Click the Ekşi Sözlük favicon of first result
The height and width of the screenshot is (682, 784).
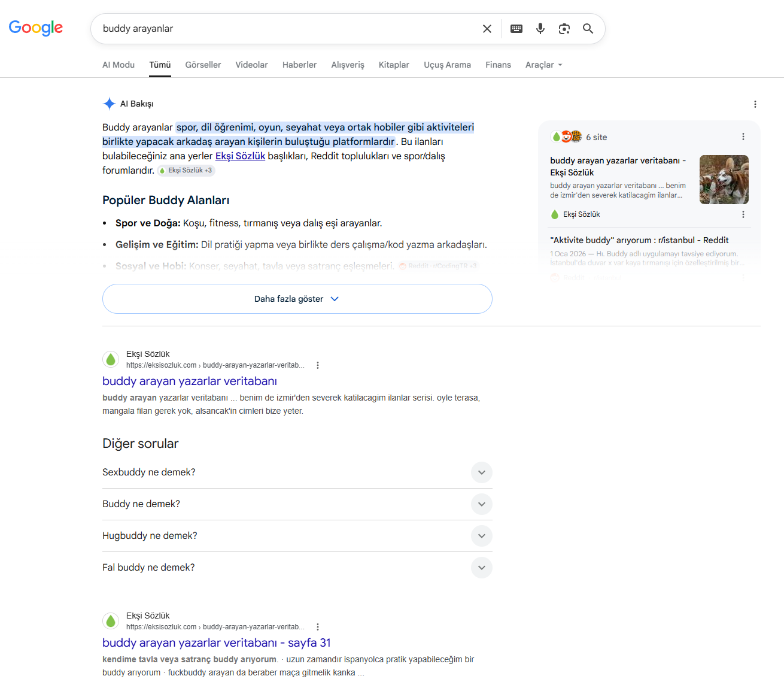pyautogui.click(x=111, y=359)
